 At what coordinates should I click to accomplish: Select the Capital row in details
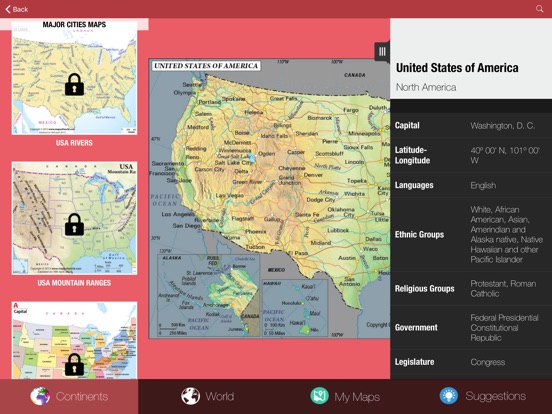coord(471,125)
